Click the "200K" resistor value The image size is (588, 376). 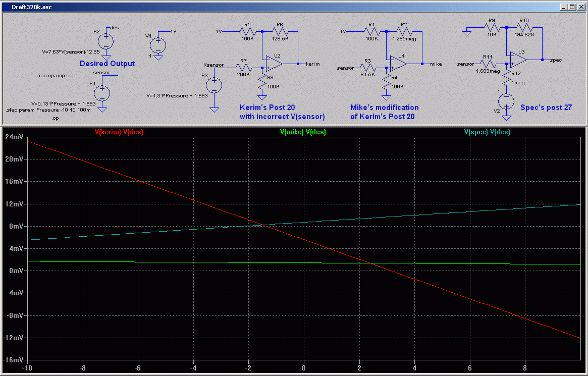pos(243,75)
